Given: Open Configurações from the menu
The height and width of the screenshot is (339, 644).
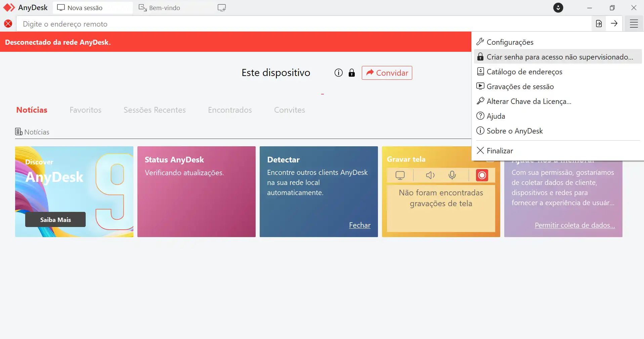Looking at the screenshot, I should 558,42.
